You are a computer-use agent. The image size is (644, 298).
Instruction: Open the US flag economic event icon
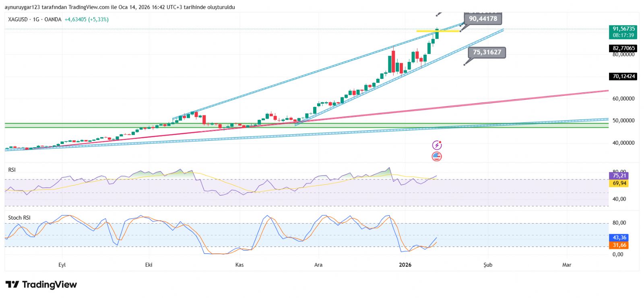437,156
